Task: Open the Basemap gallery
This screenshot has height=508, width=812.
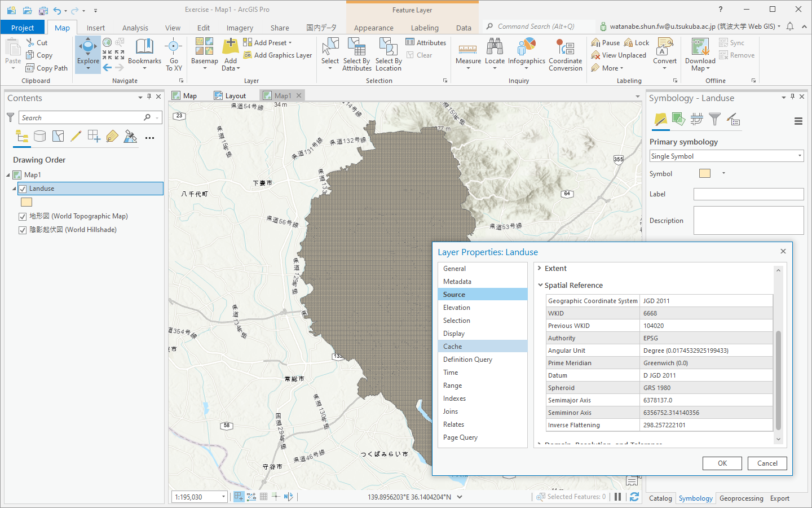Action: (204, 54)
